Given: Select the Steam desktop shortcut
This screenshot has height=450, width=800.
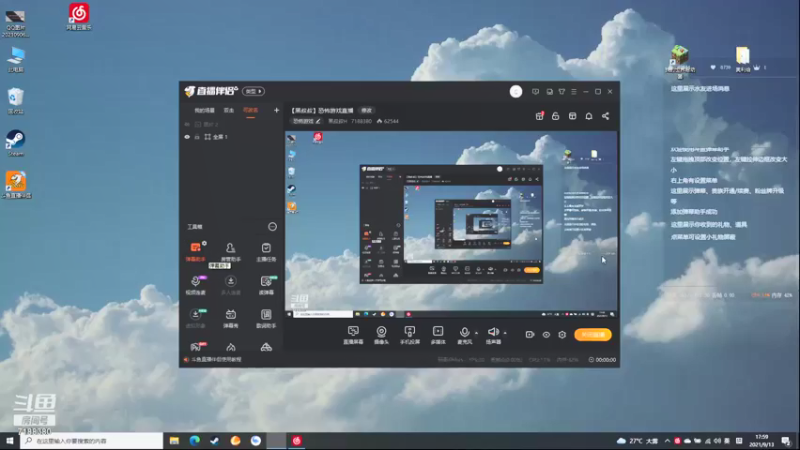Looking at the screenshot, I should [x=15, y=143].
